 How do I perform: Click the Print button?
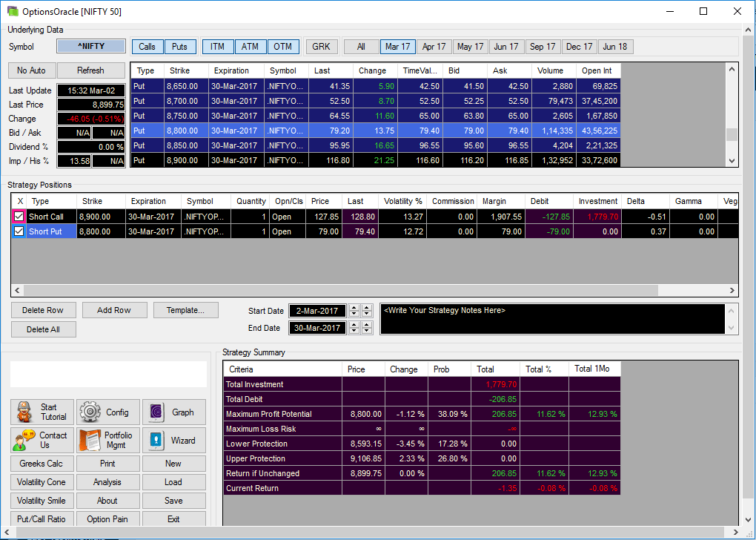[x=108, y=464]
